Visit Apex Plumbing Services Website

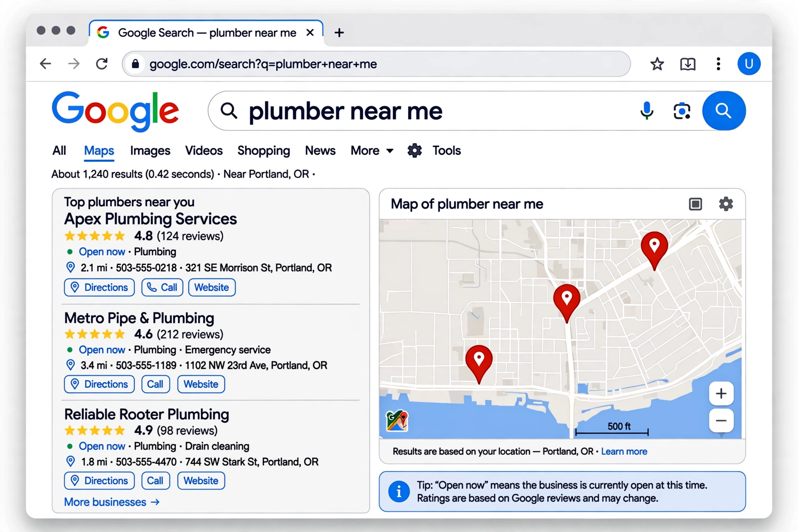tap(212, 288)
